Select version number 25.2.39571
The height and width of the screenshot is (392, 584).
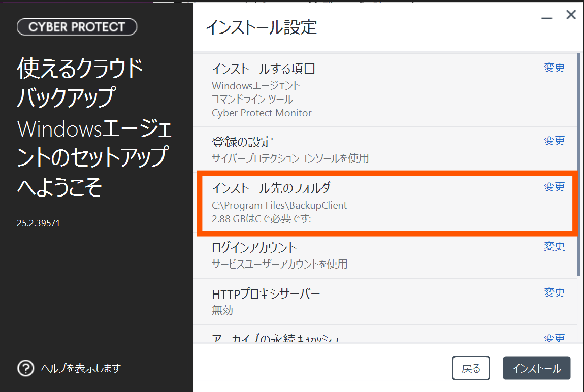[38, 223]
